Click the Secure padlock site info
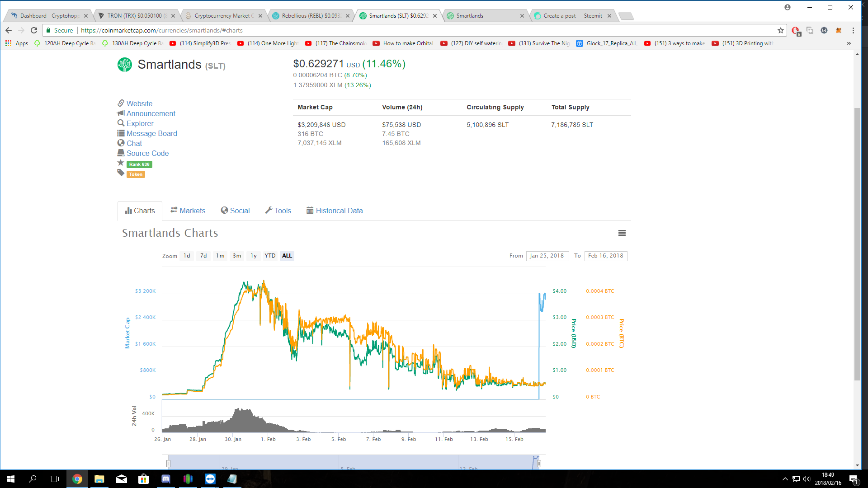Screen dimensions: 868x488 [59, 30]
